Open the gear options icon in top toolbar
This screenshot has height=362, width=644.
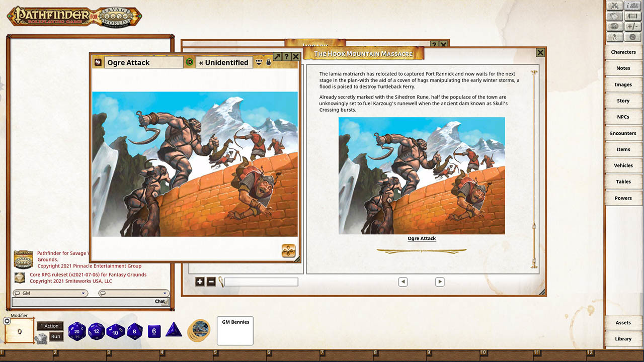click(632, 37)
